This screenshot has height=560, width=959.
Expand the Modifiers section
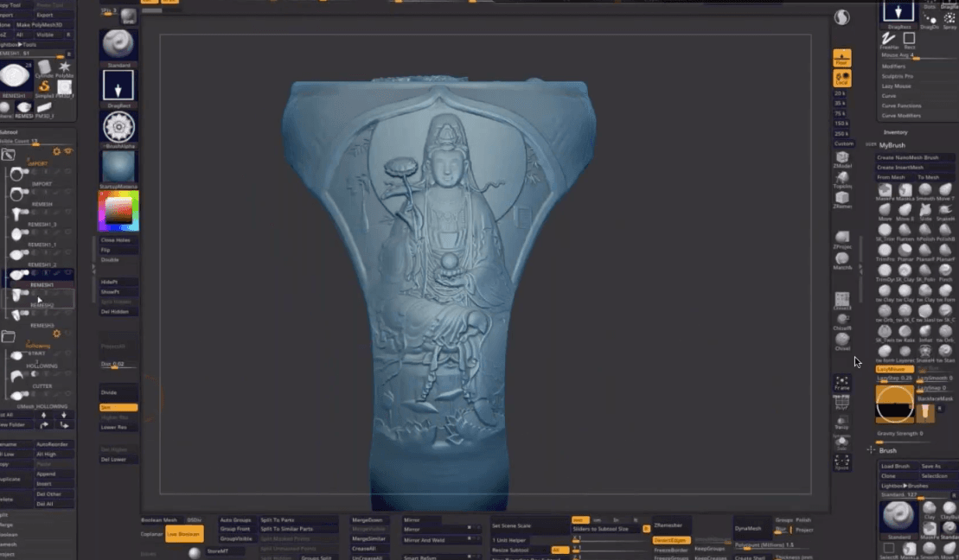tap(893, 66)
